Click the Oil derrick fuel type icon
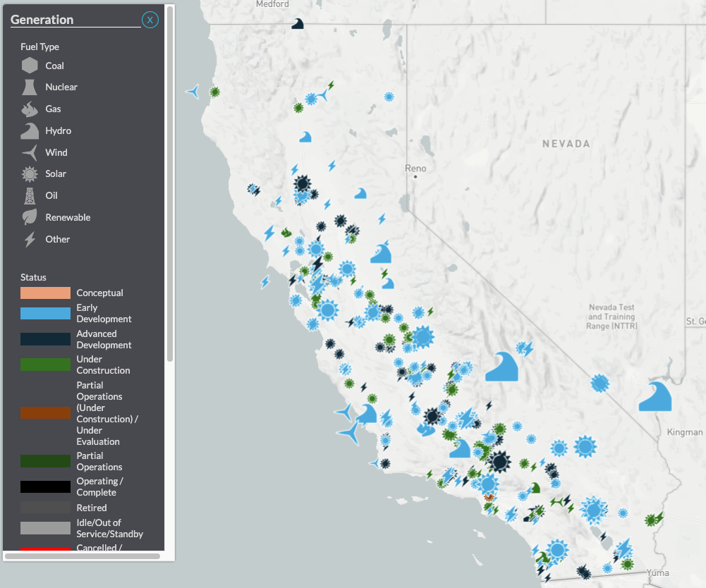The width and height of the screenshot is (706, 588). point(31,195)
